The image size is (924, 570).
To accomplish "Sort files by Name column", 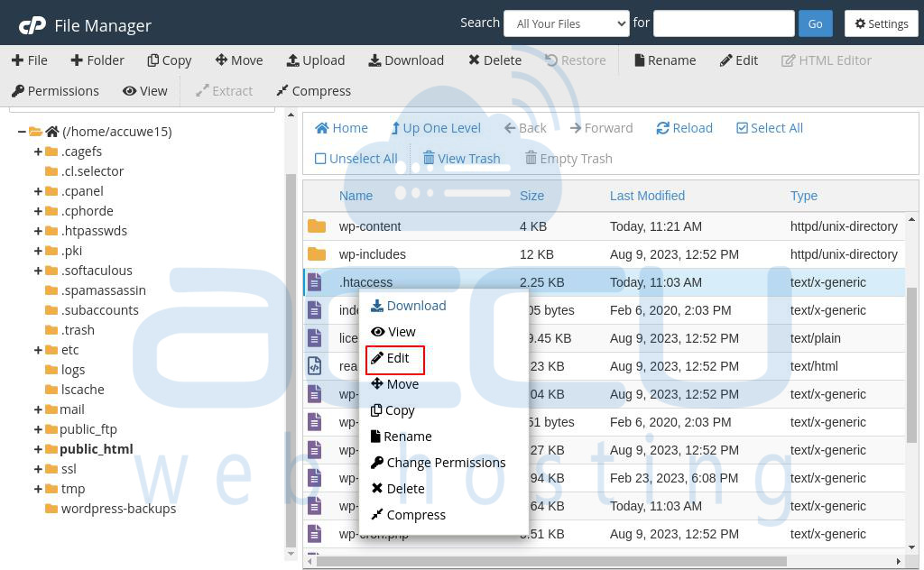I will point(356,196).
